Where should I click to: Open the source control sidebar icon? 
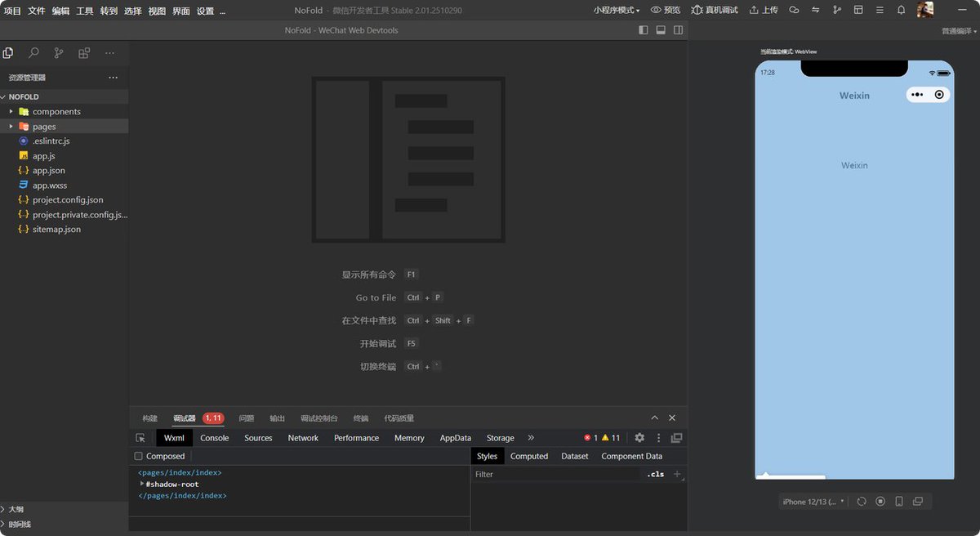(x=59, y=53)
